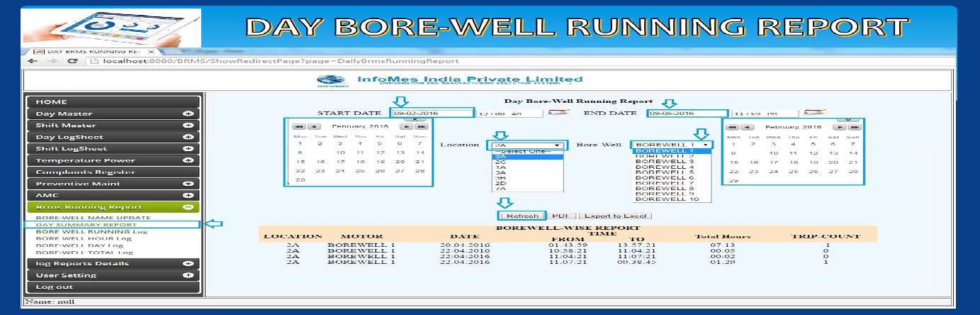
Task: Open BORE WELL HOUR Log submenu item
Action: (82, 238)
